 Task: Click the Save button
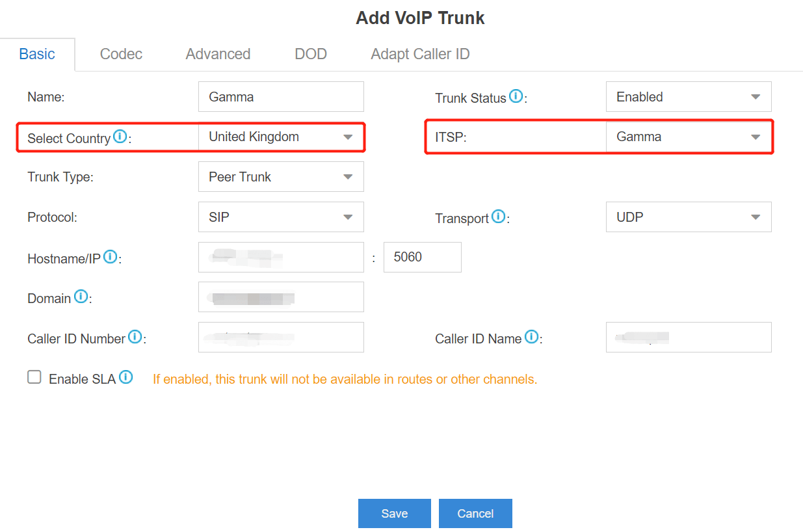(394, 513)
